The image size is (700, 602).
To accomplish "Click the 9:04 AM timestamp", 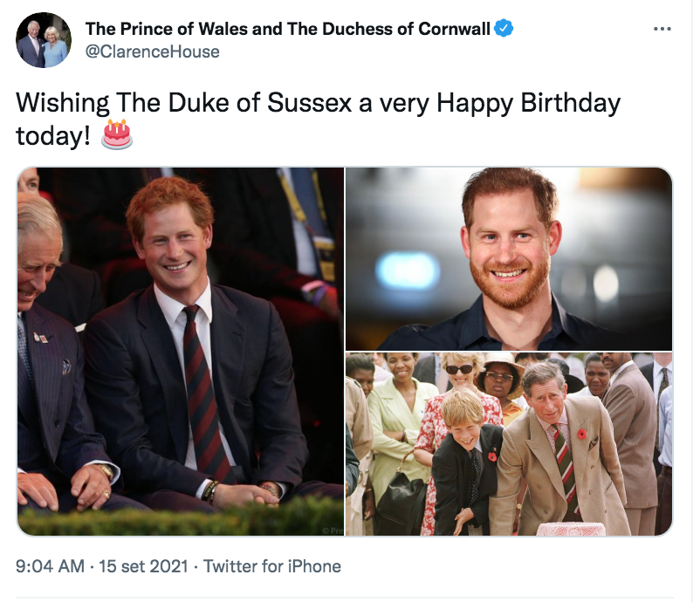I will coord(50,566).
